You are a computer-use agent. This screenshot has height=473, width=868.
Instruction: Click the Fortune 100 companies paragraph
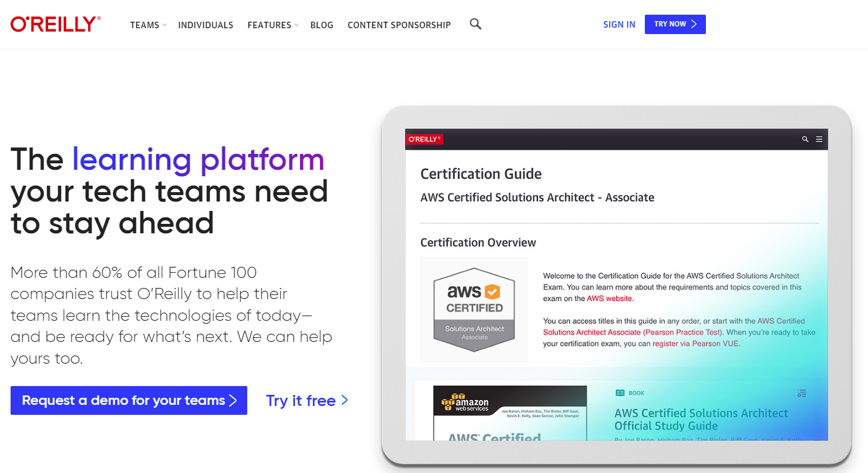point(171,316)
